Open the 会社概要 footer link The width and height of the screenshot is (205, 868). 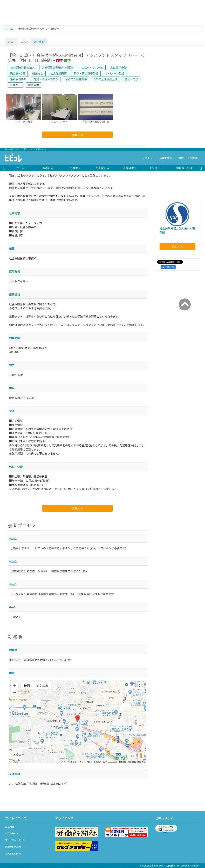coord(10,827)
